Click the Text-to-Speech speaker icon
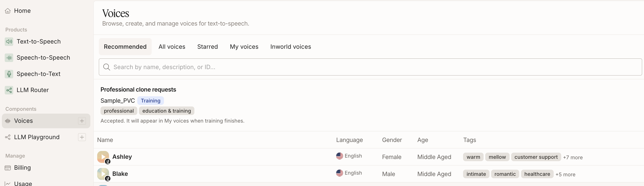Viewport: 644px width, 186px height. [x=9, y=42]
